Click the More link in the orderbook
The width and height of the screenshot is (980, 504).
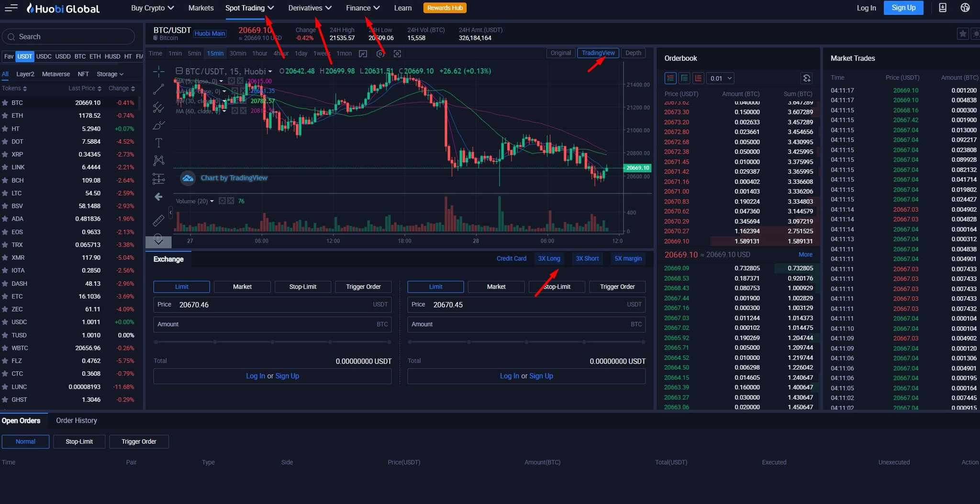(805, 255)
